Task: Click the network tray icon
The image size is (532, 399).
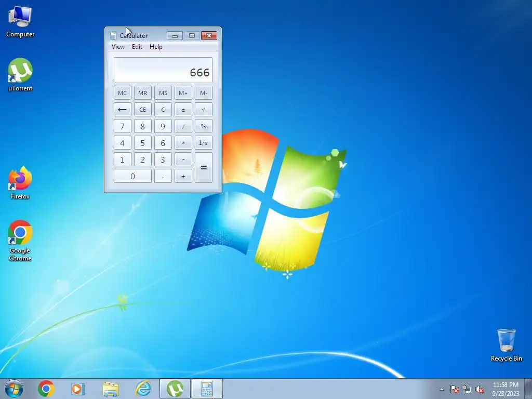Action: coord(467,389)
